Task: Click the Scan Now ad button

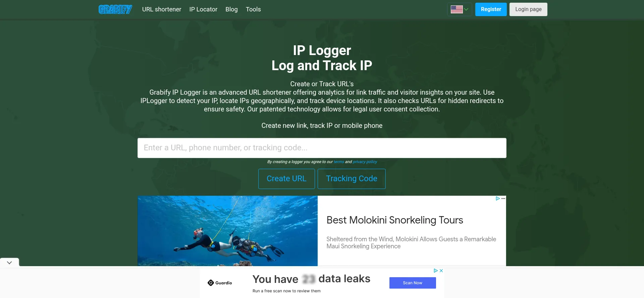Action: coord(413,283)
